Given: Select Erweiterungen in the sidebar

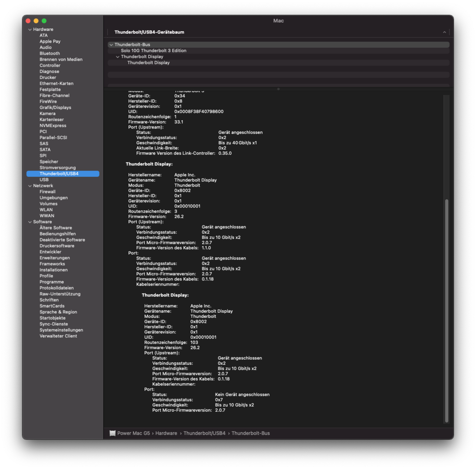Looking at the screenshot, I should point(55,258).
